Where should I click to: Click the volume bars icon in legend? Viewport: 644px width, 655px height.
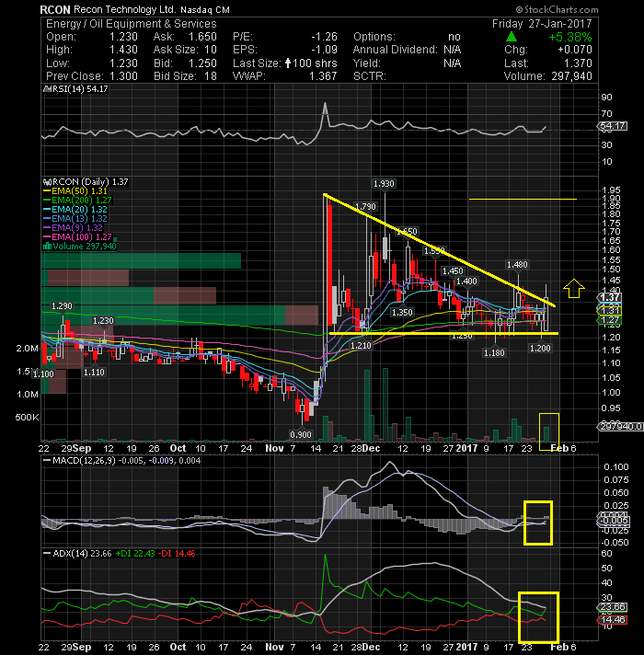(47, 247)
